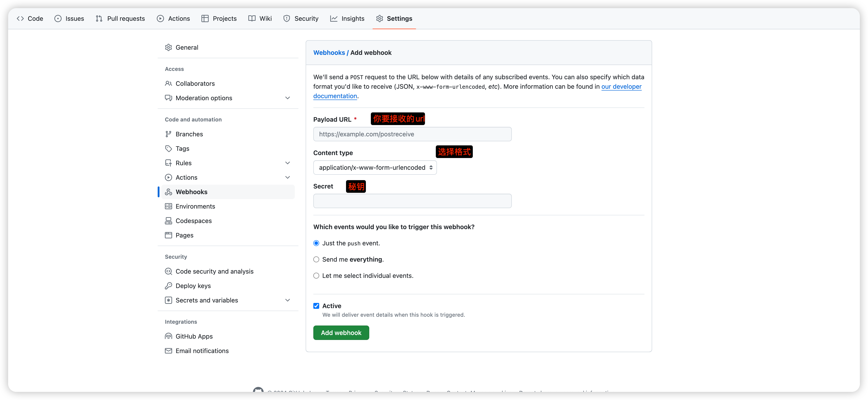Click the Actions tab icon
Image resolution: width=868 pixels, height=400 pixels.
161,18
